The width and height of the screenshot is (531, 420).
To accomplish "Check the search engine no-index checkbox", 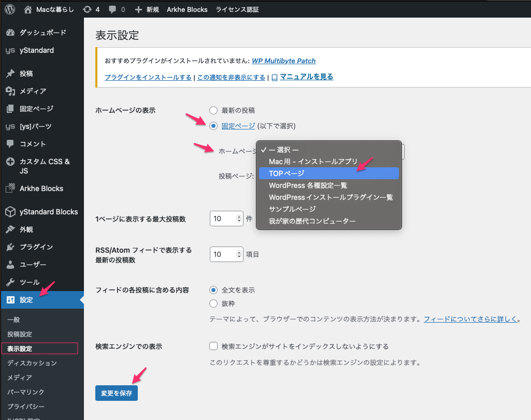I will (213, 346).
